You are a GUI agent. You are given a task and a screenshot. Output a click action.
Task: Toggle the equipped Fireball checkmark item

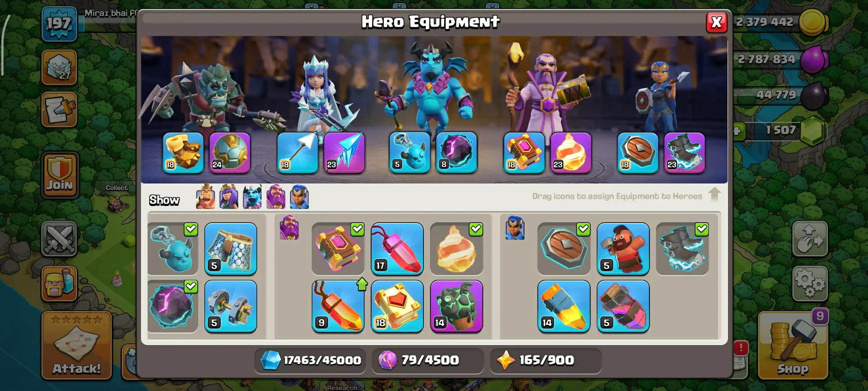point(456,249)
